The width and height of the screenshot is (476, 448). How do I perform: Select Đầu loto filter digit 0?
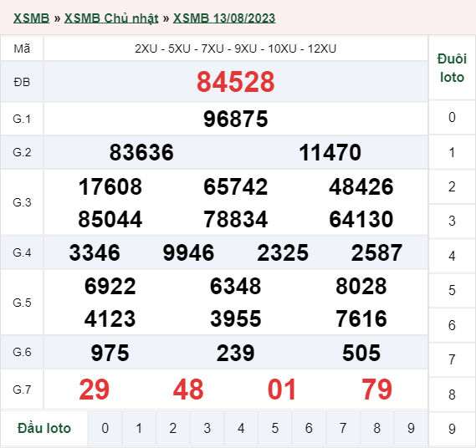pyautogui.click(x=105, y=428)
